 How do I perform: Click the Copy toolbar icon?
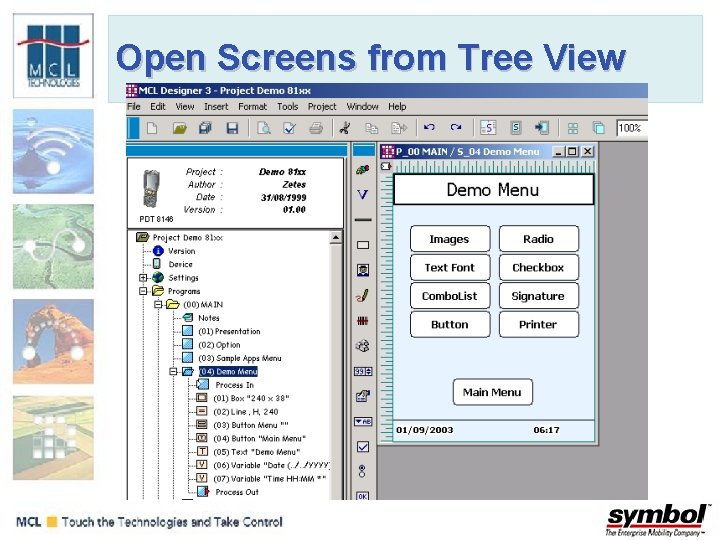tap(371, 128)
